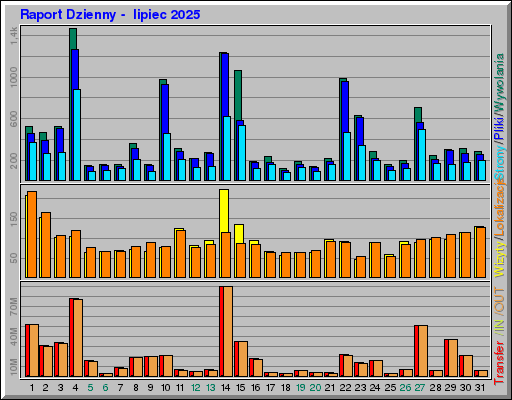Image resolution: width=512 pixels, height=400 pixels.
Task: Click the tallest green hits bar on day 4
Action: coord(73,39)
